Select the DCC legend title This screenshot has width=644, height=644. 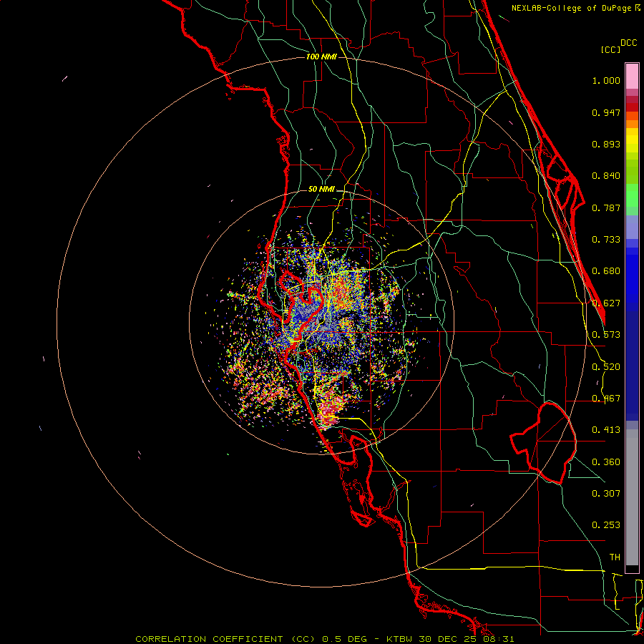tap(629, 43)
